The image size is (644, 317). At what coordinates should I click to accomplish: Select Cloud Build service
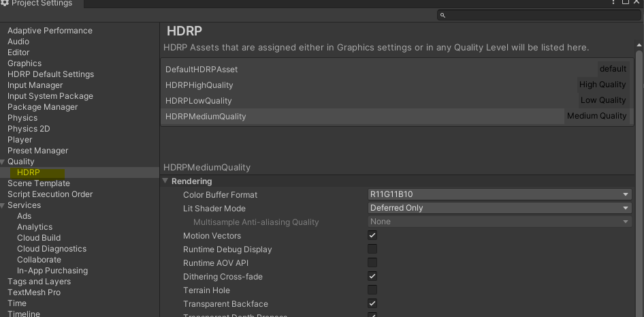(x=39, y=238)
